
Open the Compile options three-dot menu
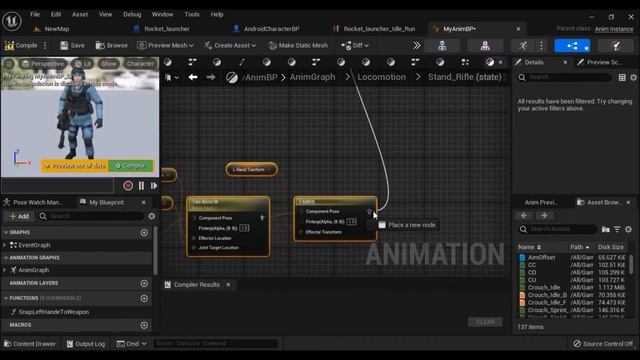(x=45, y=45)
